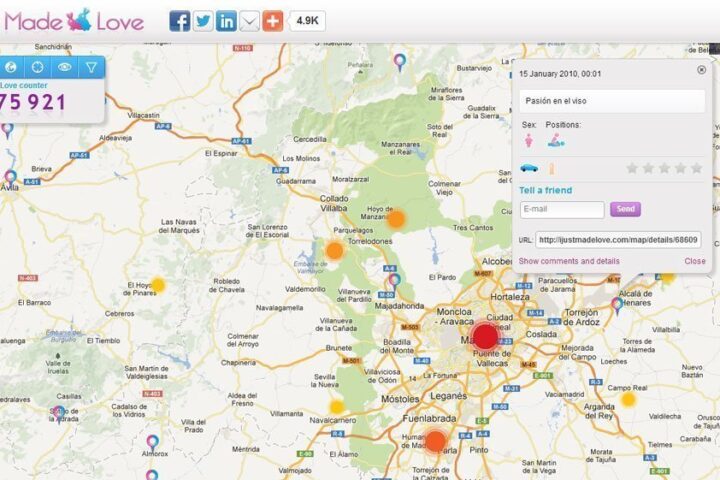Click the orange icon beside the car

pos(552,169)
